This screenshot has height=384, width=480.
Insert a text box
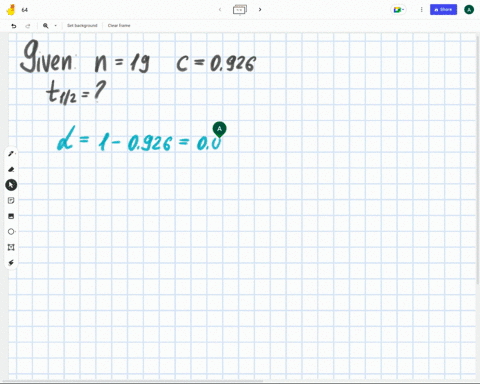11,247
